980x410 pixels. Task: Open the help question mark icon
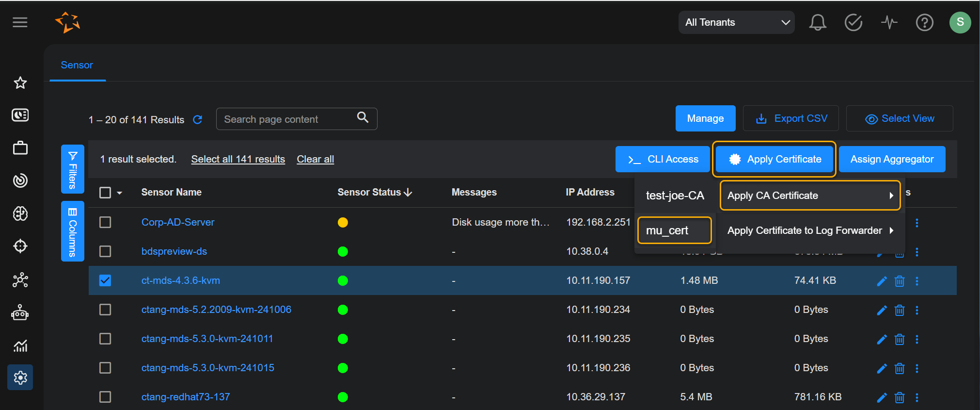click(x=924, y=22)
